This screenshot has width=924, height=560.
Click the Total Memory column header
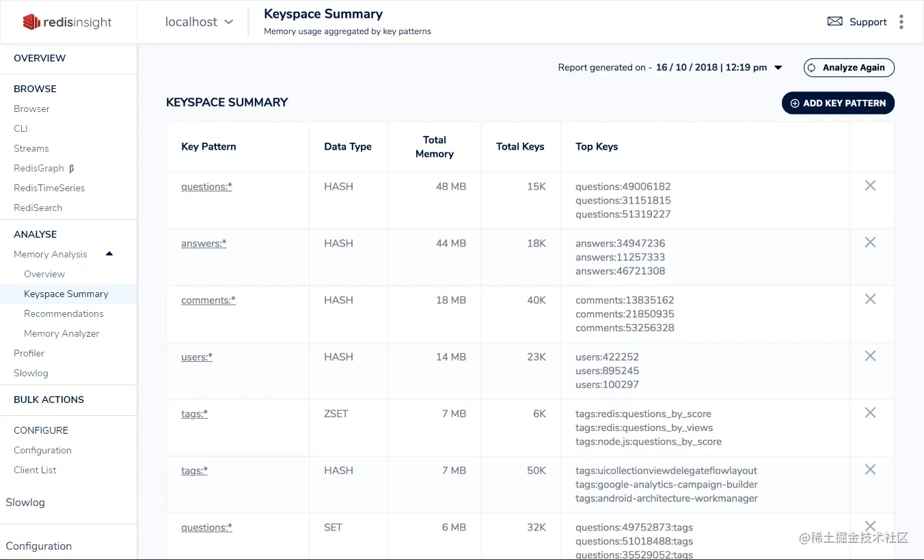435,146
